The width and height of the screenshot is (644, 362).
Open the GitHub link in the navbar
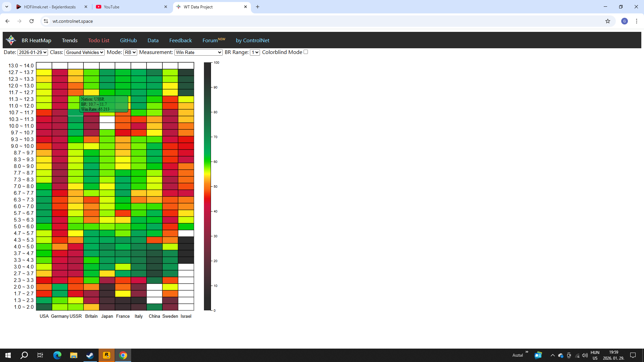[x=128, y=40]
